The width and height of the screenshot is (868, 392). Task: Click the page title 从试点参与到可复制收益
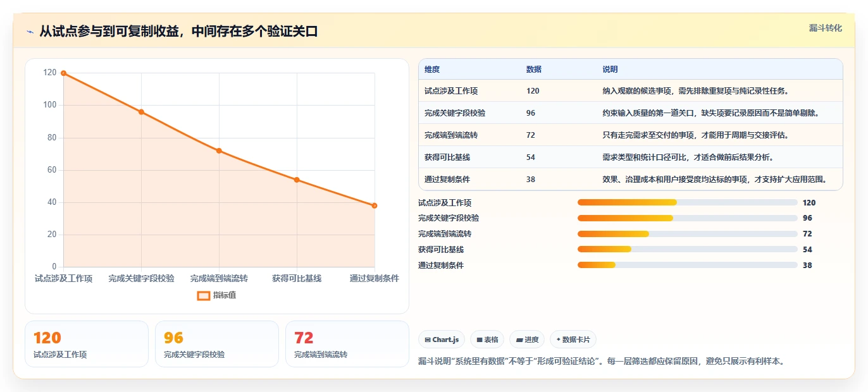178,32
